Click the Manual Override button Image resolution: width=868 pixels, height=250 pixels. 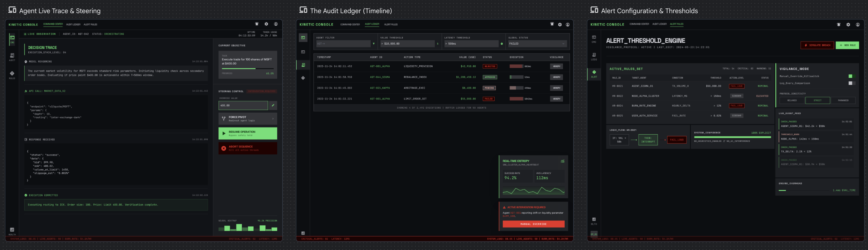click(533, 224)
